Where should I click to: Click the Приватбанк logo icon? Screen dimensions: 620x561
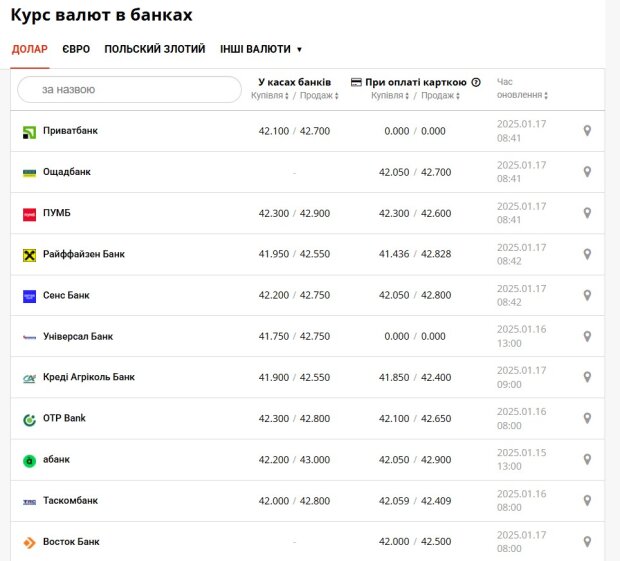[29, 132]
